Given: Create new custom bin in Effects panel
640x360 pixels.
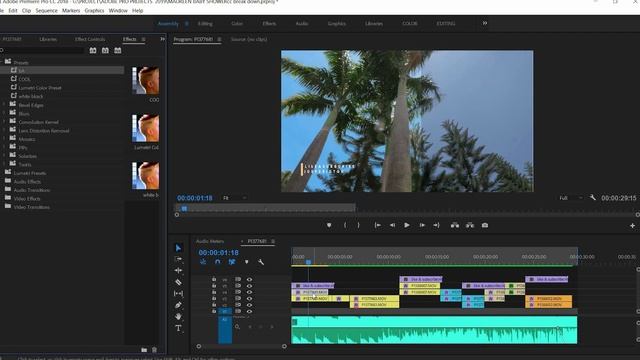Looking at the screenshot, I should click(144, 350).
